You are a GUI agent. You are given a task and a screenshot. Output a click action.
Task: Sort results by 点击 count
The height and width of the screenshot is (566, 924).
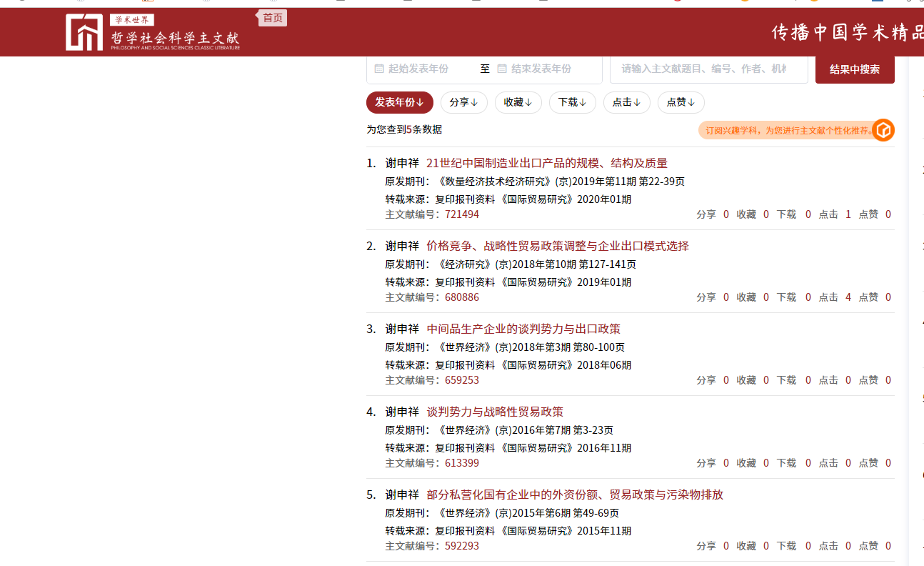point(626,102)
